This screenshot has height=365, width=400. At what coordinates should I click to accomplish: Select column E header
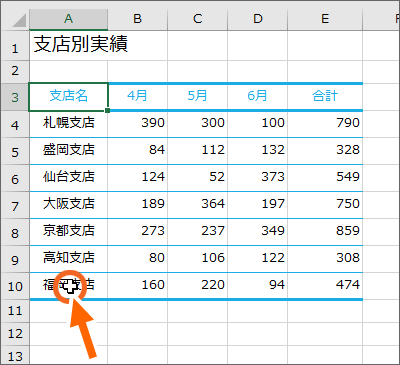tap(325, 19)
